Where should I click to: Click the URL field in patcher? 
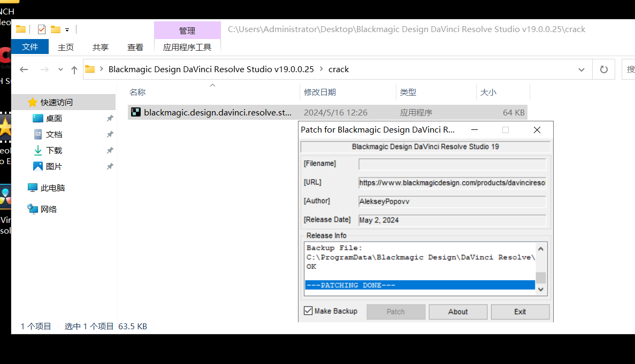click(x=452, y=183)
